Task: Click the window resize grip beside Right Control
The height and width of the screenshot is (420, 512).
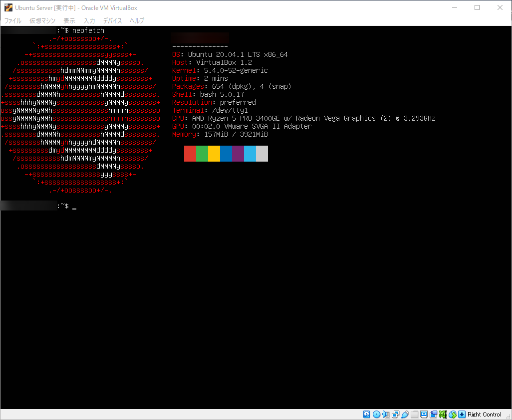Action: (508, 417)
